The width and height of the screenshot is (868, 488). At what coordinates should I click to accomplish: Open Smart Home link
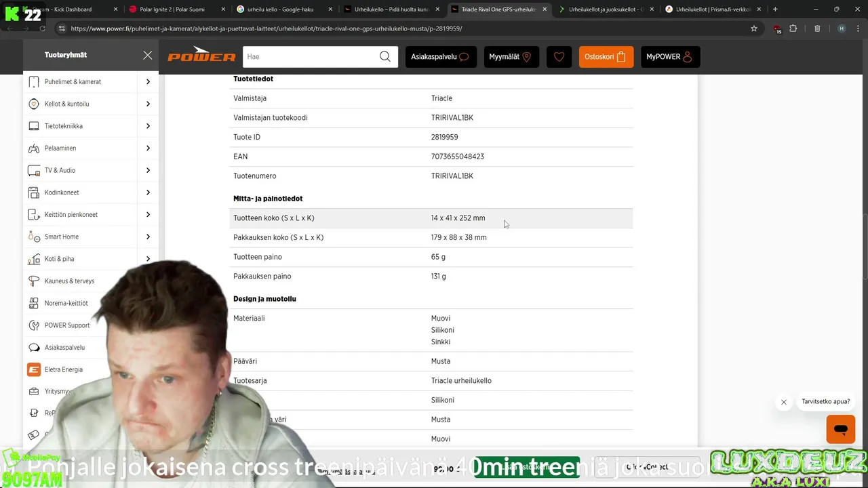(x=62, y=237)
